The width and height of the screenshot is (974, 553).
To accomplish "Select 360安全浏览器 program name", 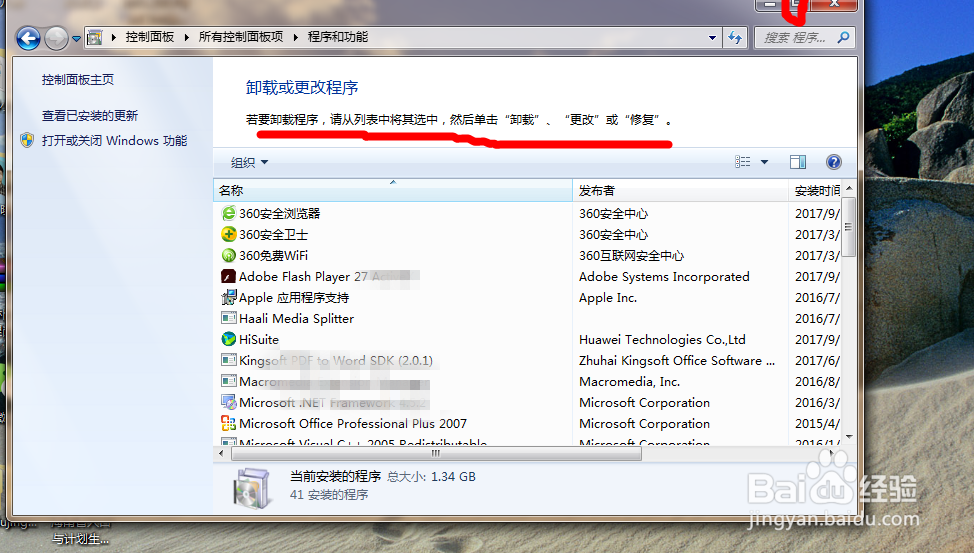I will pyautogui.click(x=280, y=213).
